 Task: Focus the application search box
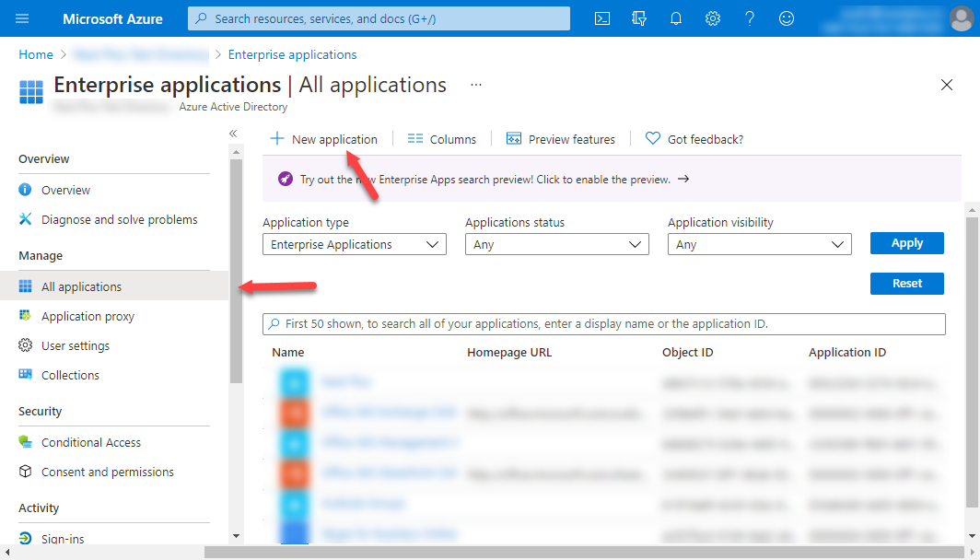pyautogui.click(x=604, y=324)
